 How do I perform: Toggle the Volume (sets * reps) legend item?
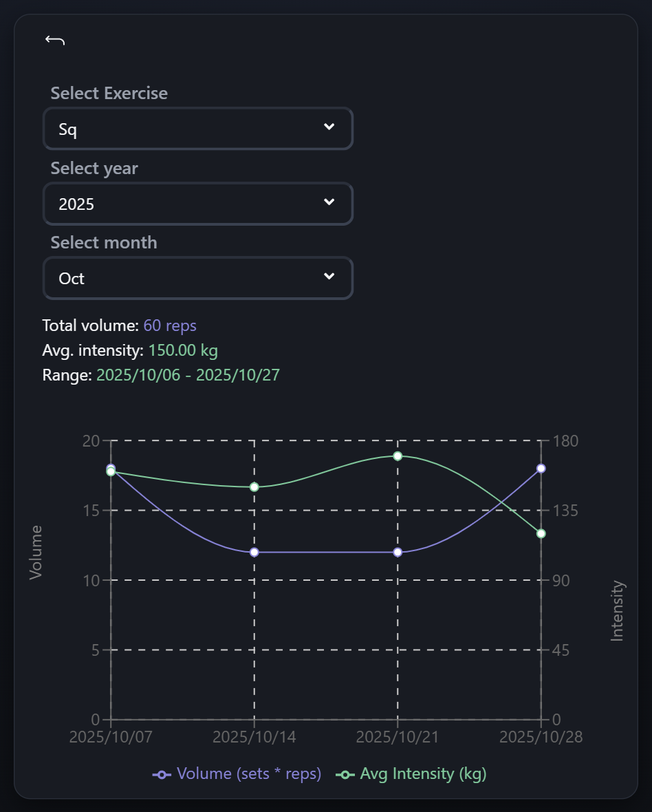[237, 773]
